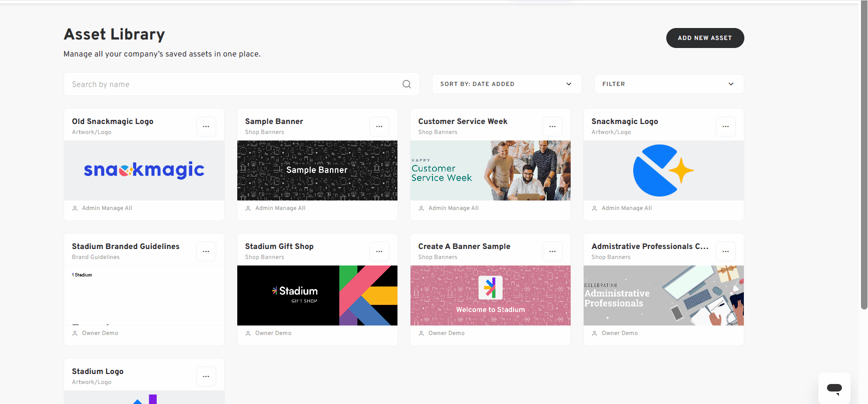Open options menu for Stadium Branded Guidelines
The width and height of the screenshot is (868, 404).
pos(206,251)
